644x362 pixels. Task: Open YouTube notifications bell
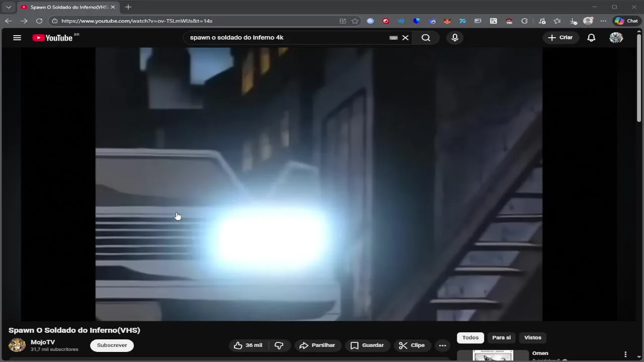click(592, 38)
